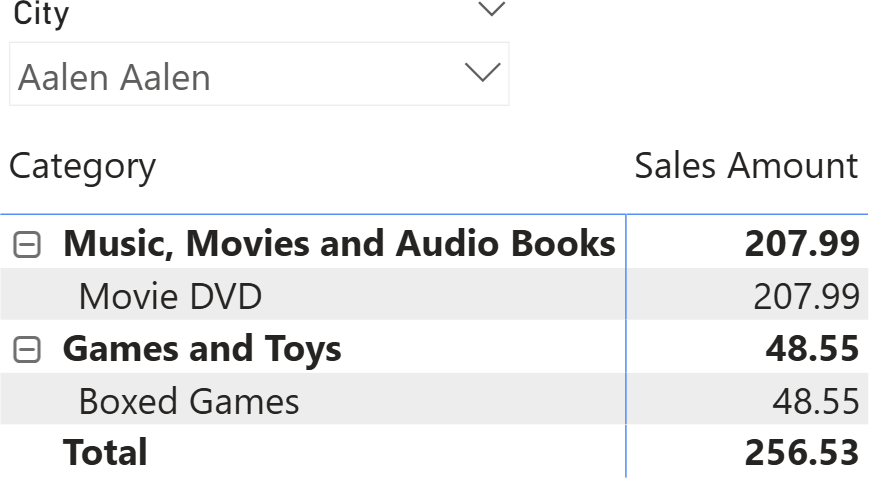Image resolution: width=869 pixels, height=478 pixels.
Task: Click the Movie DVD 207.99 value
Action: tap(806, 296)
